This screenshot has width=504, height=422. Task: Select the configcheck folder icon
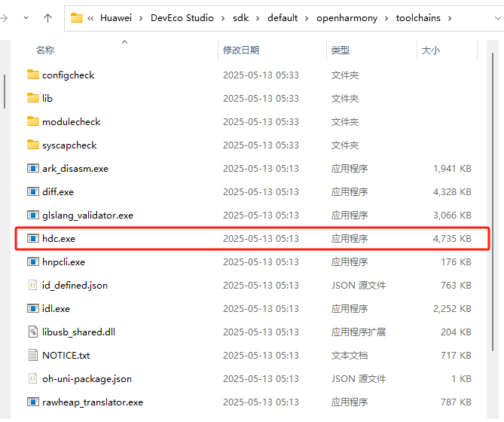point(33,75)
